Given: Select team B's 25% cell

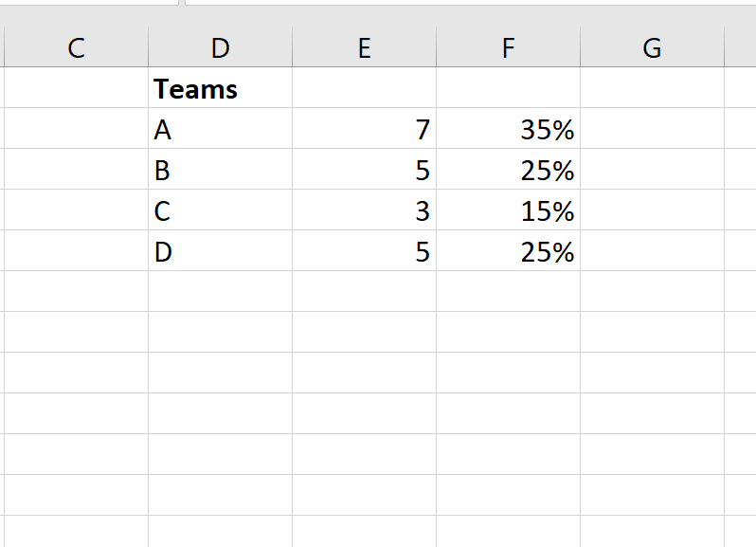Looking at the screenshot, I should [508, 170].
